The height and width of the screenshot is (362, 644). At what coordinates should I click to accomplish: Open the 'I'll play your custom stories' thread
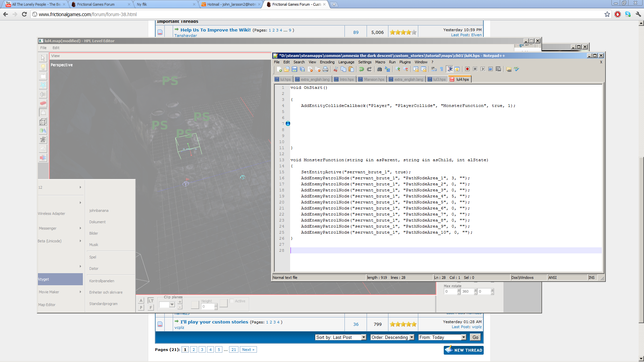(214, 322)
